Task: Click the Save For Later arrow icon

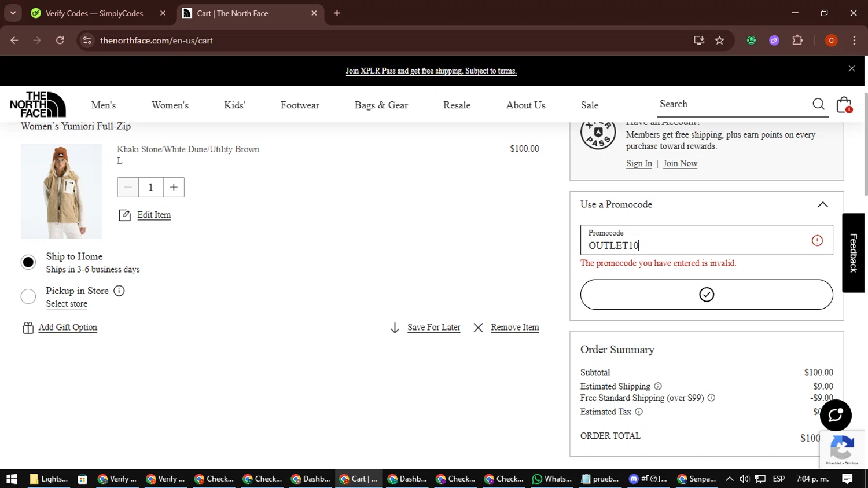Action: point(395,328)
